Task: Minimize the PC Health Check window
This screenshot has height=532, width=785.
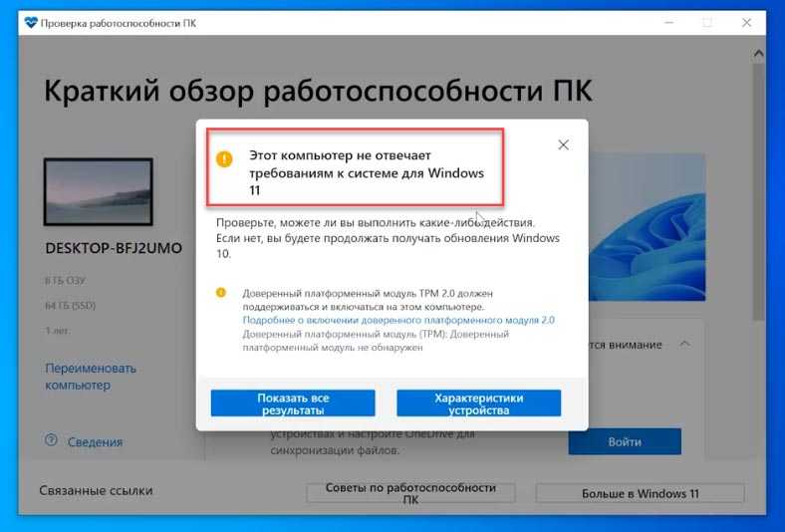Action: point(668,23)
